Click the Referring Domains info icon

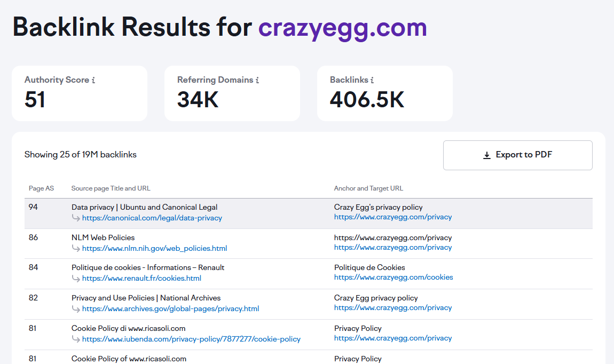pos(258,80)
